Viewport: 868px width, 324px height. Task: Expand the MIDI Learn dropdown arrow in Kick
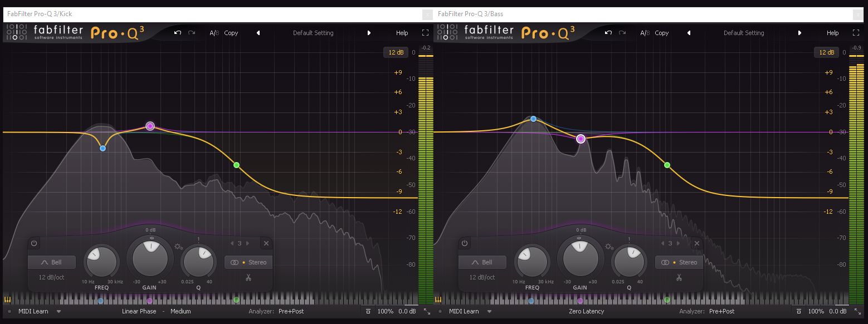[58, 311]
